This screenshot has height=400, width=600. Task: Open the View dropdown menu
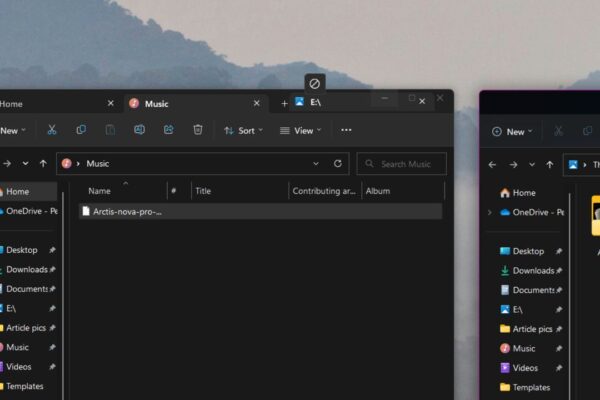coord(300,130)
